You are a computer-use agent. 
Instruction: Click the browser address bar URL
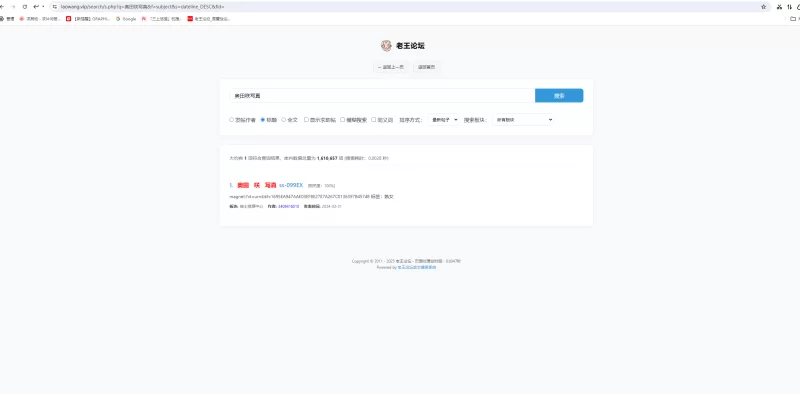pyautogui.click(x=142, y=7)
